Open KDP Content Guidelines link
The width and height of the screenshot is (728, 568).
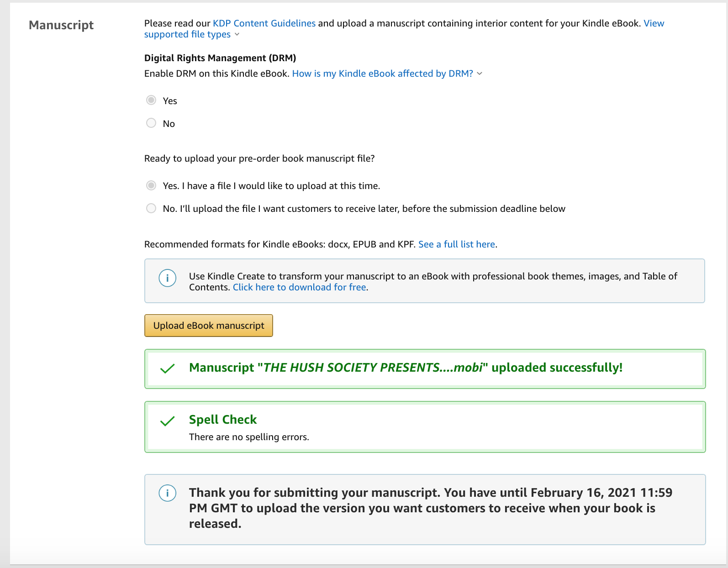tap(264, 23)
